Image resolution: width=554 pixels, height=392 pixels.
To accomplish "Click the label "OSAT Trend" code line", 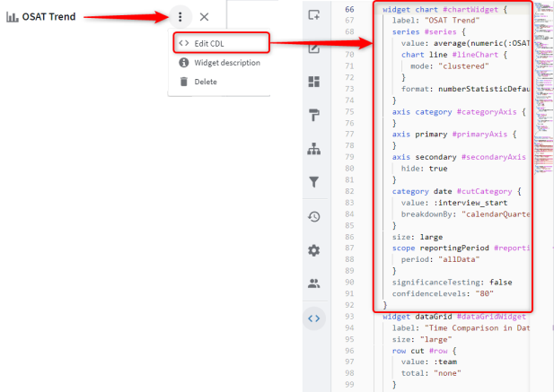I will tap(435, 21).
